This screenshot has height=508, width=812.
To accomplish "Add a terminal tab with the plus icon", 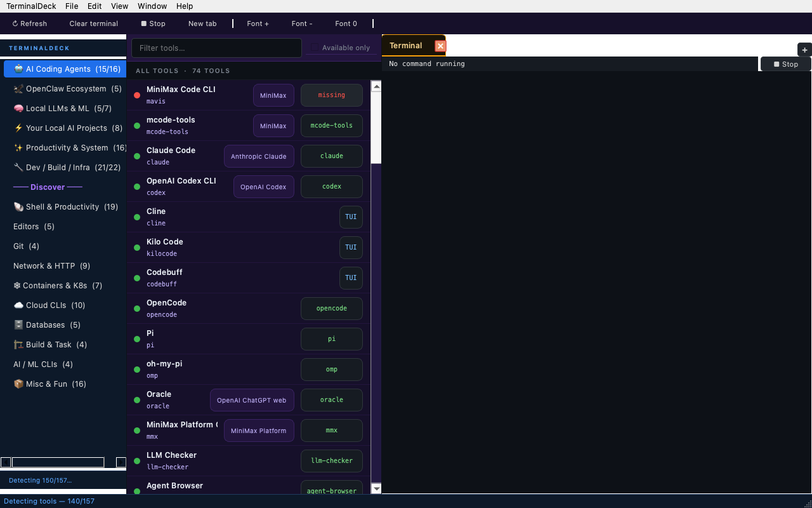I will tap(804, 50).
